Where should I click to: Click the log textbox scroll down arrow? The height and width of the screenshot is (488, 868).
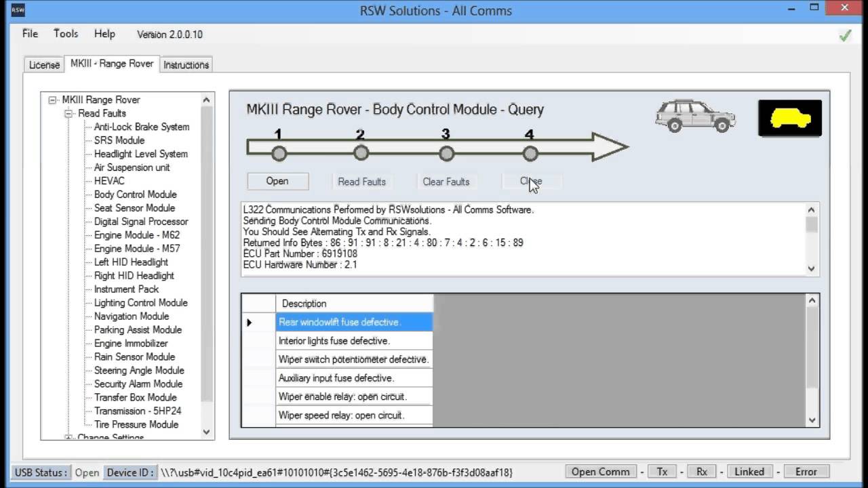coord(812,268)
